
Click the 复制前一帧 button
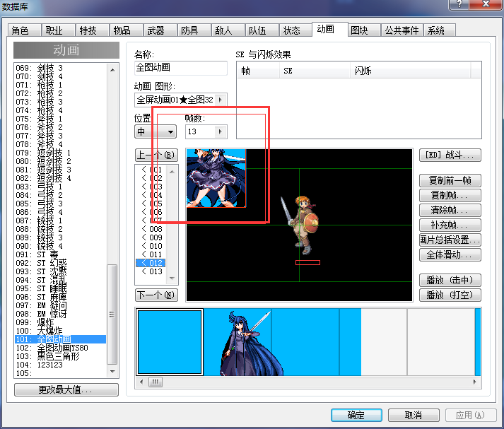point(450,181)
